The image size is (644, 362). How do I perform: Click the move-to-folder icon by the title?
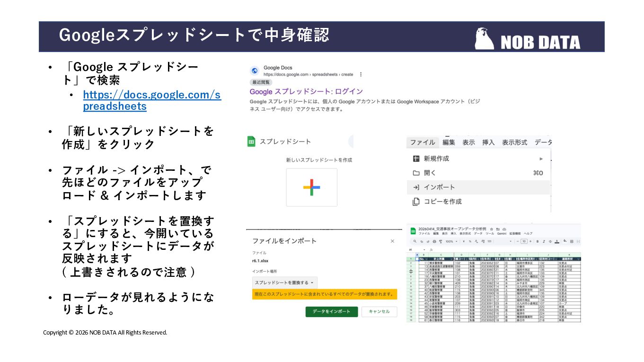(498, 229)
